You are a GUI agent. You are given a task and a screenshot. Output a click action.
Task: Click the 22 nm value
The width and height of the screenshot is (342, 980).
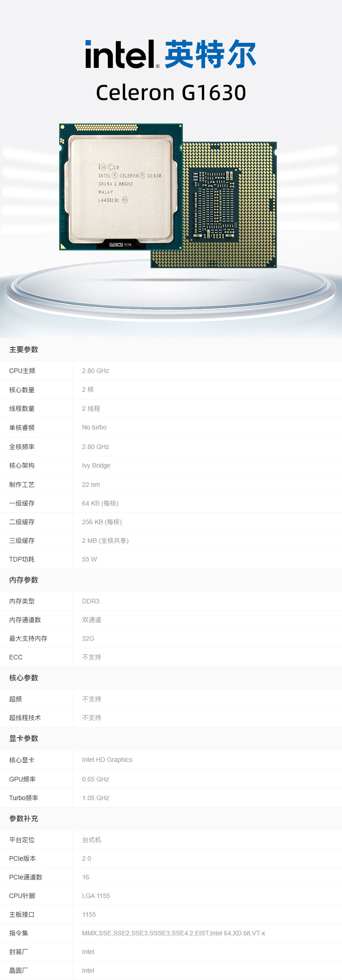coord(91,485)
